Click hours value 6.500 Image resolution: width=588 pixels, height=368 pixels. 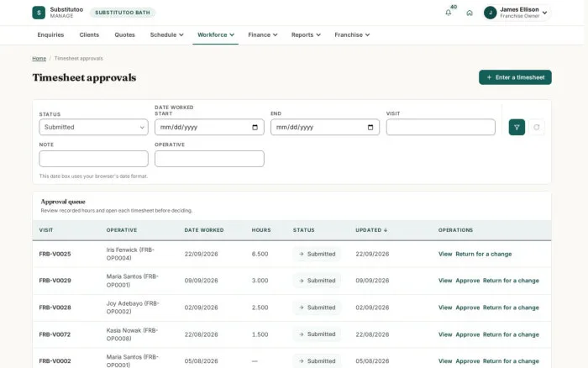click(x=260, y=254)
